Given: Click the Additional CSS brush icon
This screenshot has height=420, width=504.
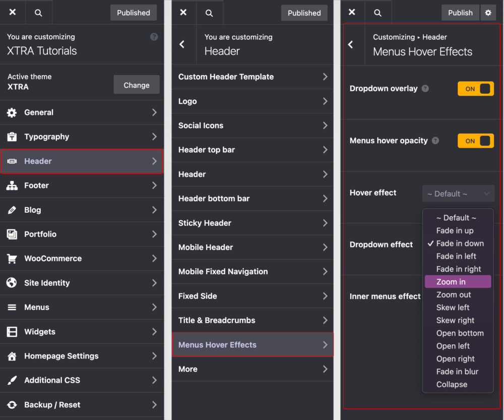Looking at the screenshot, I should pos(11,381).
